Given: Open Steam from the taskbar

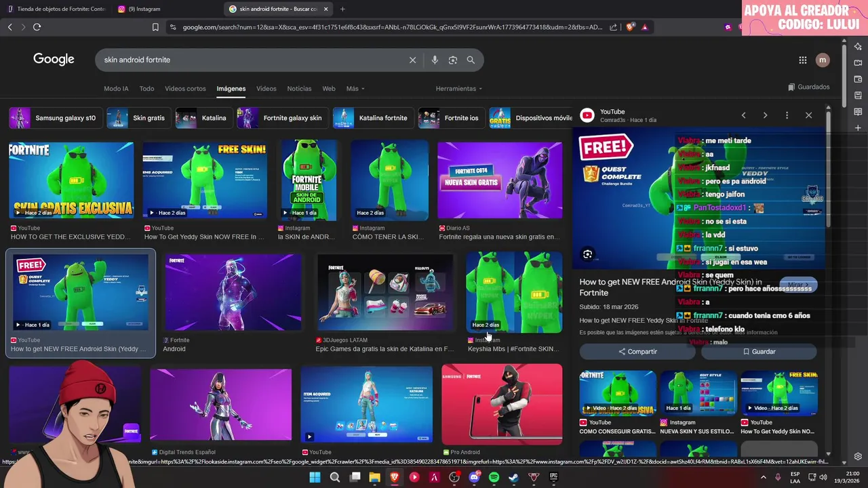Looking at the screenshot, I should pos(514,477).
